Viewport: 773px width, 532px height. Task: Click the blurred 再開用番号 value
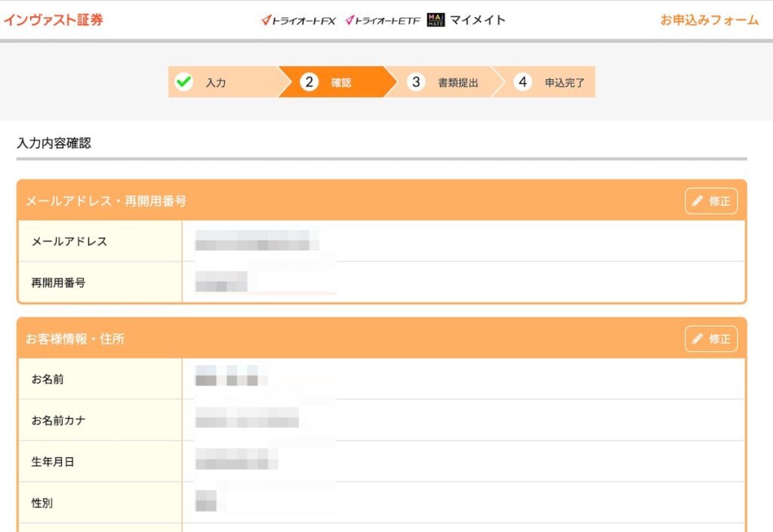221,282
